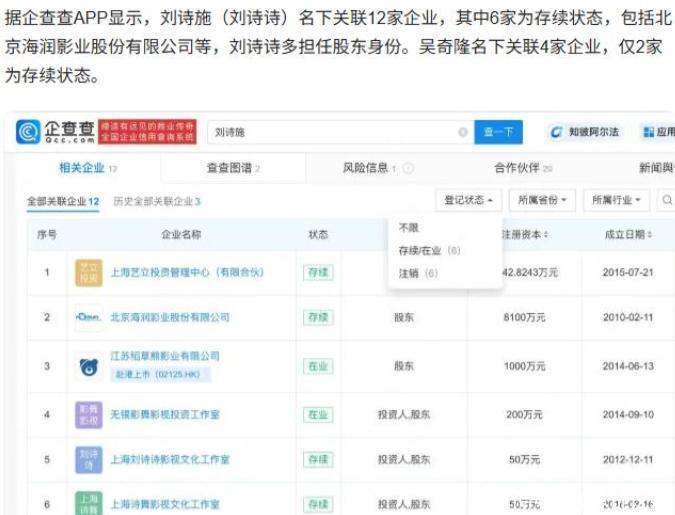Screen dimensions: 675x515
Task: Click the 上海刘诗诗影视 blue logo icon
Action: pyautogui.click(x=89, y=459)
